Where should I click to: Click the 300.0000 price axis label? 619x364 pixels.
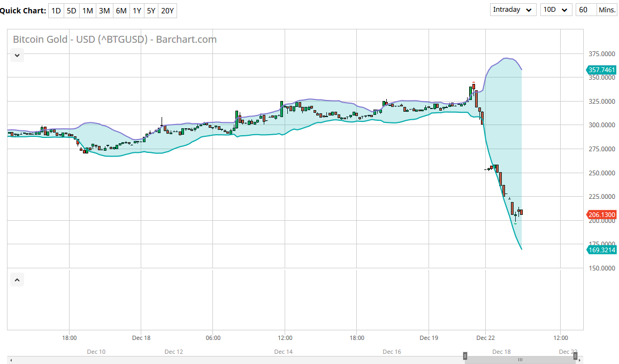pos(602,125)
